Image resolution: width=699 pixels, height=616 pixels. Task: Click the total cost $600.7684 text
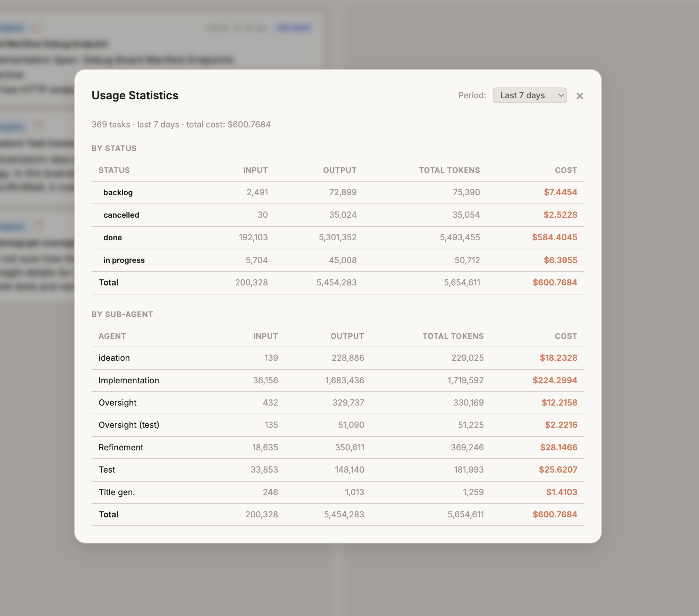[x=249, y=124]
